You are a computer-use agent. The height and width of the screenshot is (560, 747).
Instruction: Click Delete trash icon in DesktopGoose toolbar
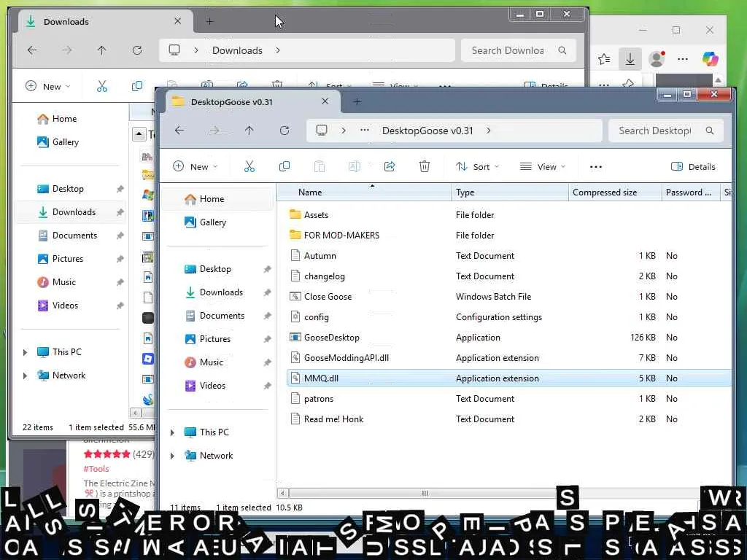[424, 166]
